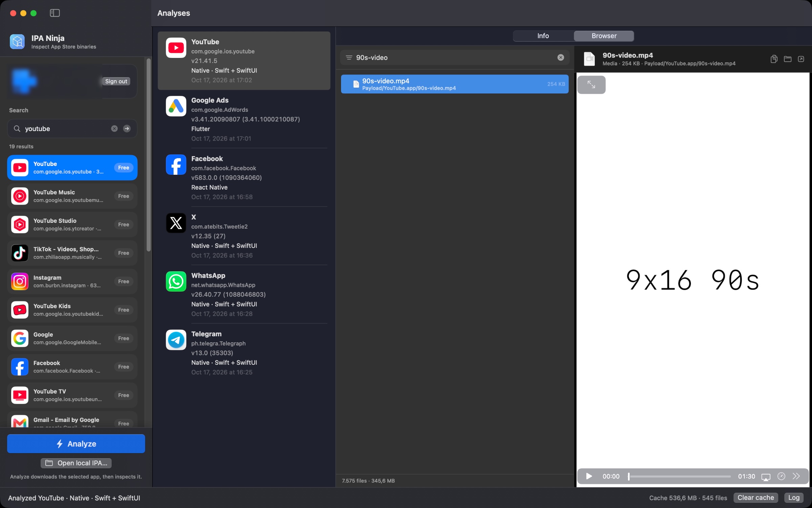This screenshot has height=508, width=812.
Task: Change playback speed in player
Action: (x=781, y=476)
